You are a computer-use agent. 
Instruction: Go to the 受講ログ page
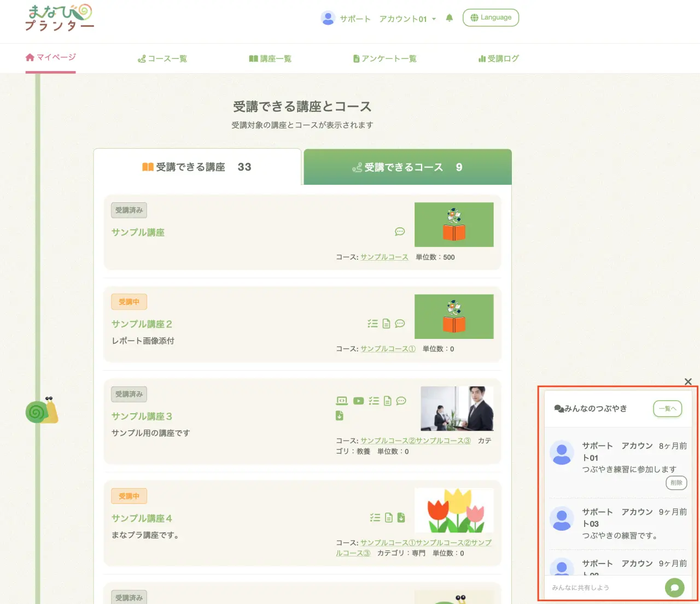coord(498,58)
